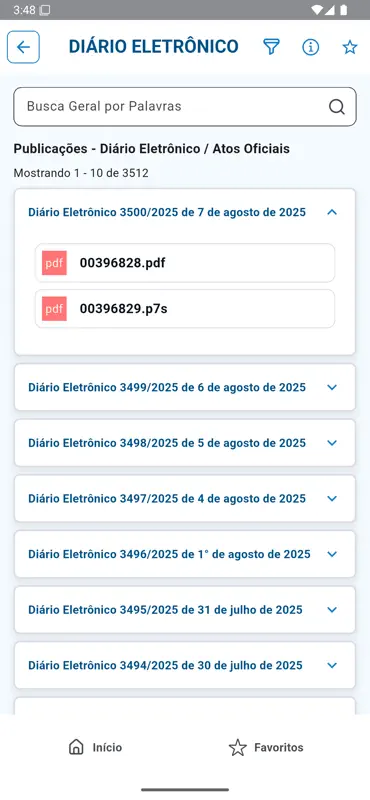Focus the Busca Geral por Palavras field

(185, 107)
